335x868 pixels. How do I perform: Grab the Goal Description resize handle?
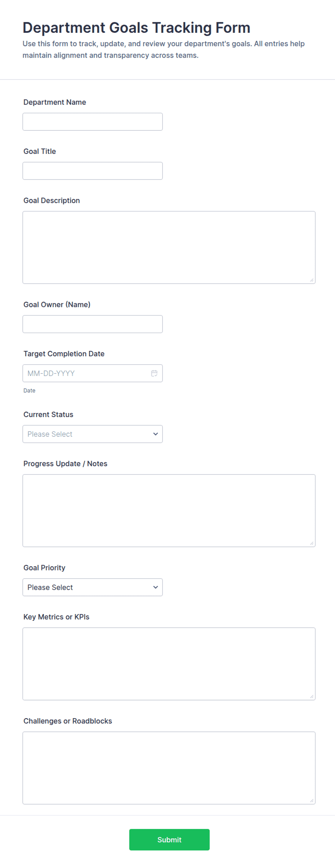click(312, 280)
